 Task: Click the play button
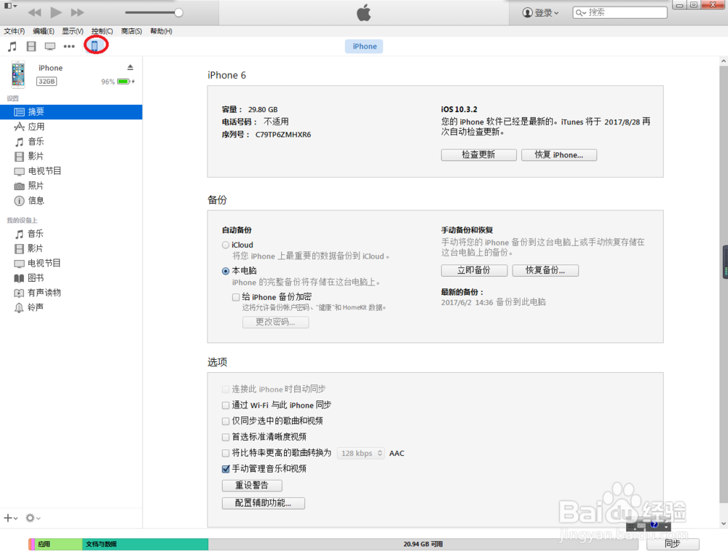click(x=56, y=12)
